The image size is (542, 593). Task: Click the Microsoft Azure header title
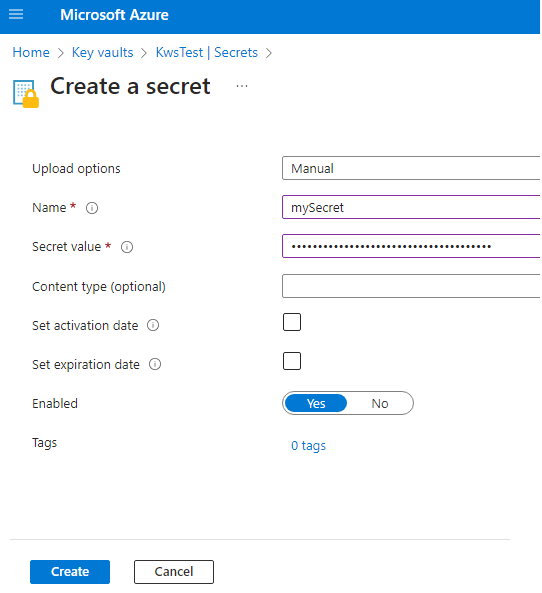coord(114,15)
